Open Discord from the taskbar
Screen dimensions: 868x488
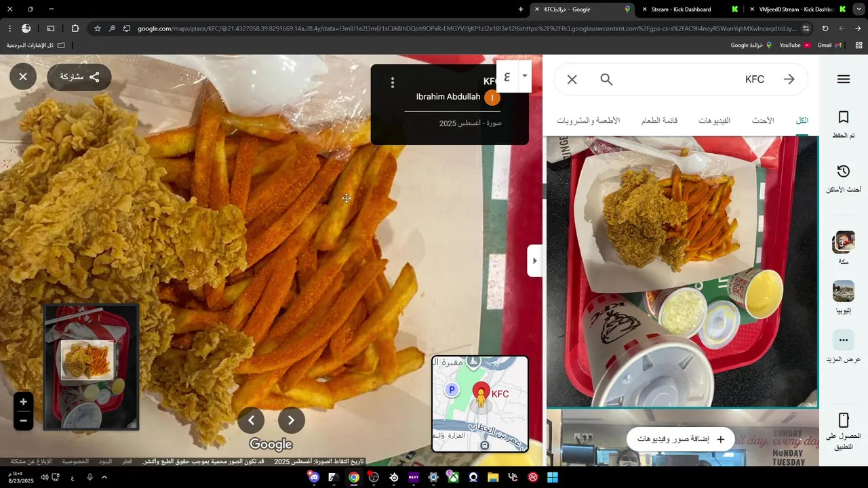point(313,477)
